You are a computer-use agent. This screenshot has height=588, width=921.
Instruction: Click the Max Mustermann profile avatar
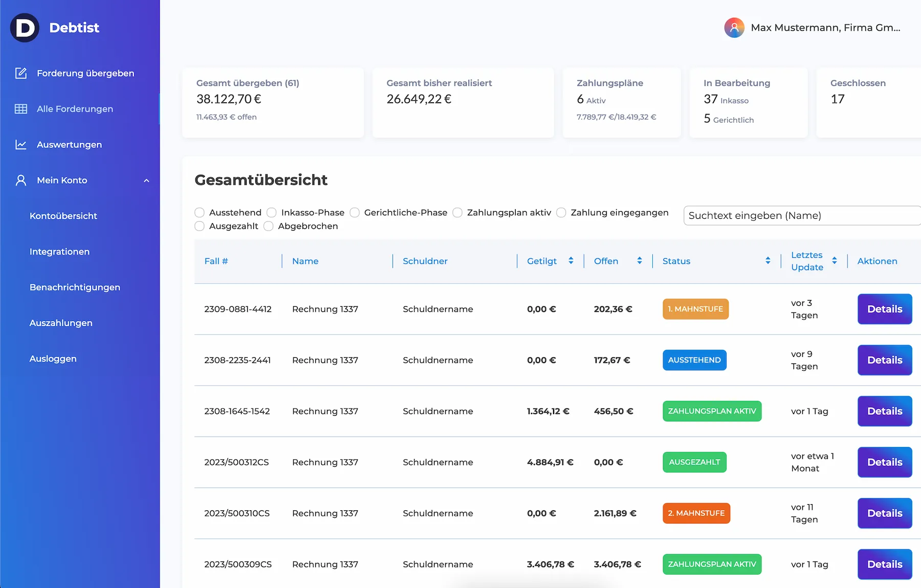tap(735, 28)
